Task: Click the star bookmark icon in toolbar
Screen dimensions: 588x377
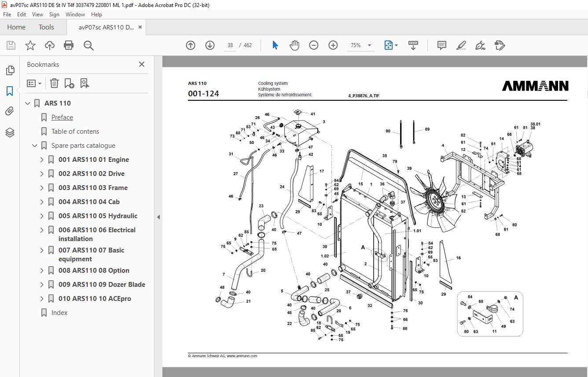Action: pos(30,45)
